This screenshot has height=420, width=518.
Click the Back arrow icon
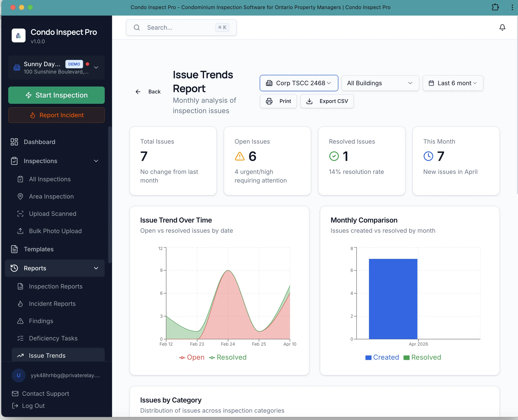click(x=138, y=92)
